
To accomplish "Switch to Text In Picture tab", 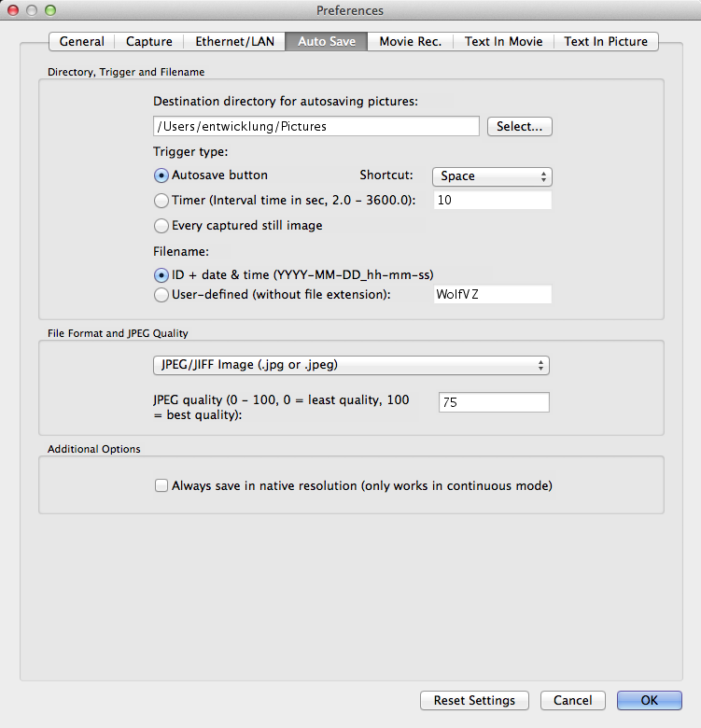I will pos(606,42).
